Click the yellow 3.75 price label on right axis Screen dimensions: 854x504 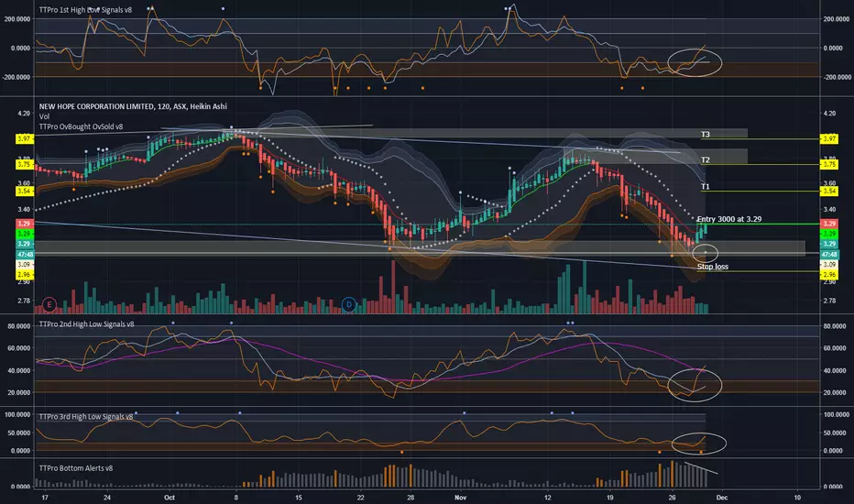[829, 164]
